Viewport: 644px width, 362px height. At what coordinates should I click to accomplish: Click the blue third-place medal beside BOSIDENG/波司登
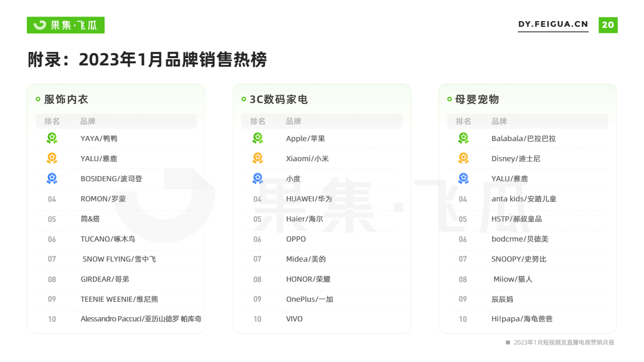52,178
